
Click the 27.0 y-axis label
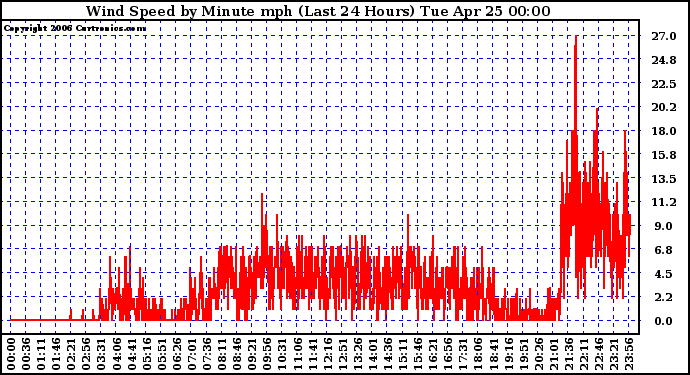pyautogui.click(x=664, y=36)
